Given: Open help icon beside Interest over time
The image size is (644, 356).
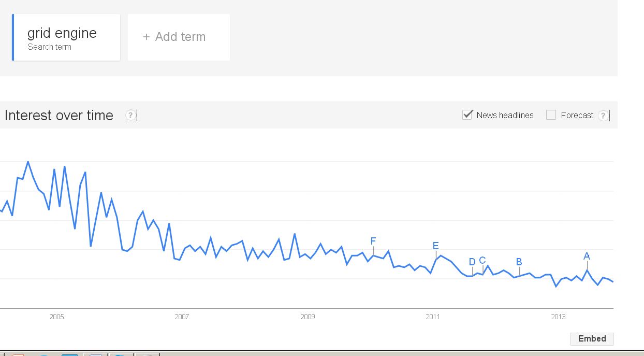Looking at the screenshot, I should point(130,115).
